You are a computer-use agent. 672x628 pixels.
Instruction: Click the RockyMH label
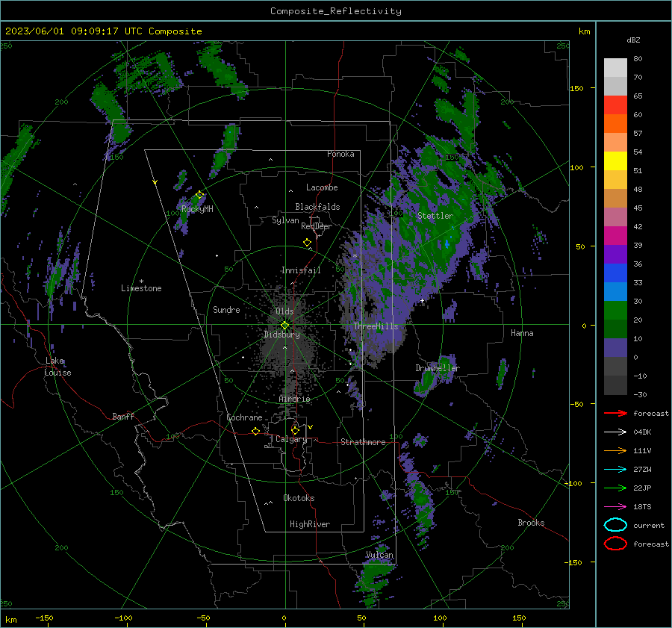tap(197, 209)
